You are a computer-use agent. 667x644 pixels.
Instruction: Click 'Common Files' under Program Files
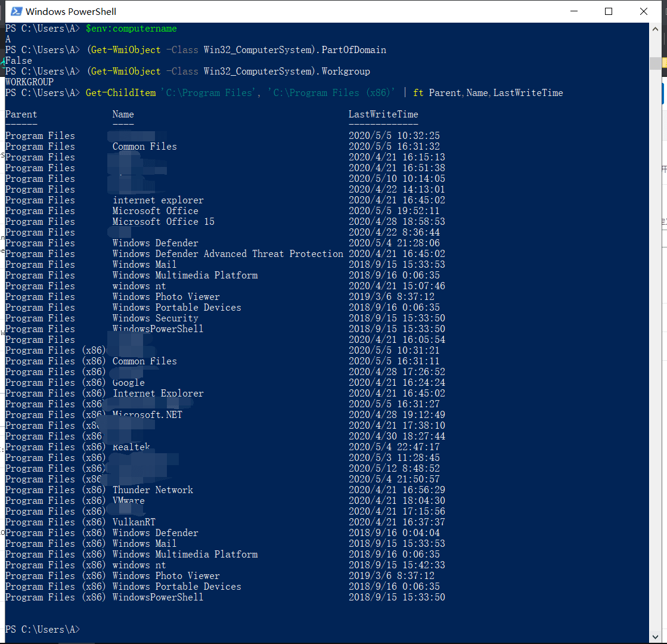[145, 147]
